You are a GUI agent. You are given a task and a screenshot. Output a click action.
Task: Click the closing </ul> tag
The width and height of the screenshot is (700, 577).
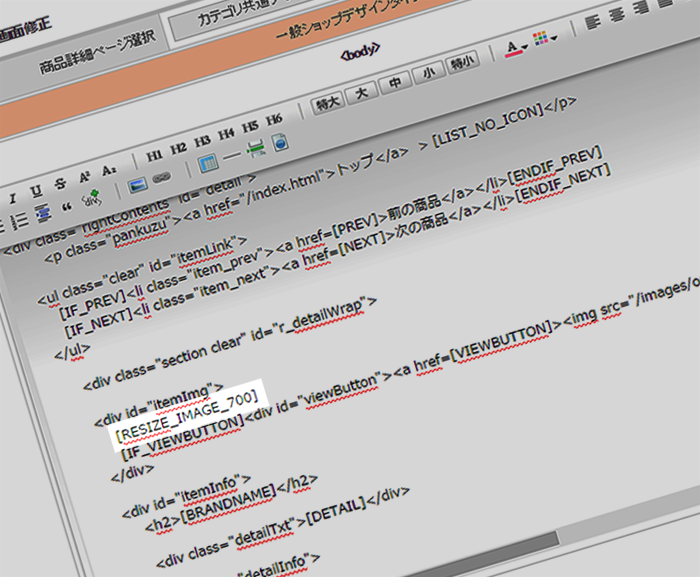(x=72, y=352)
